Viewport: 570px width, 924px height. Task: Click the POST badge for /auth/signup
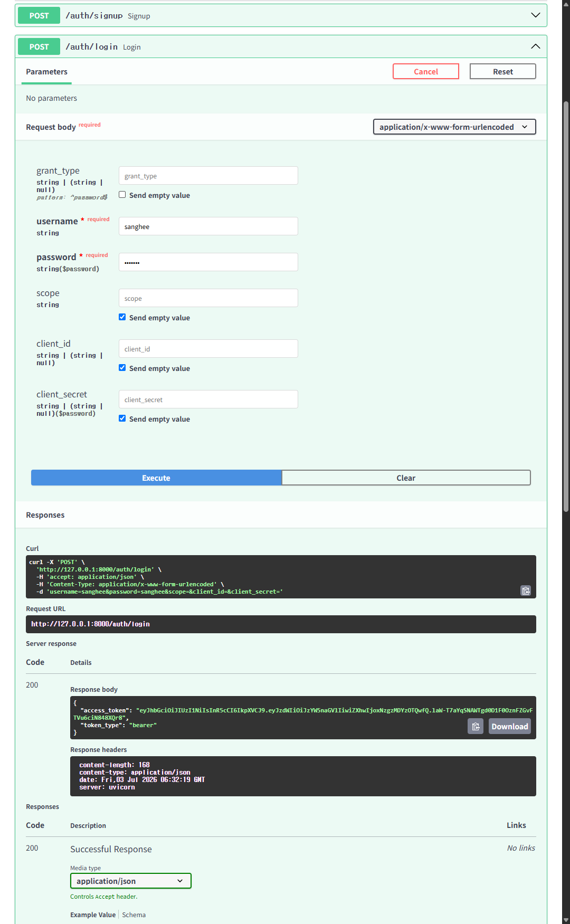[x=39, y=15]
